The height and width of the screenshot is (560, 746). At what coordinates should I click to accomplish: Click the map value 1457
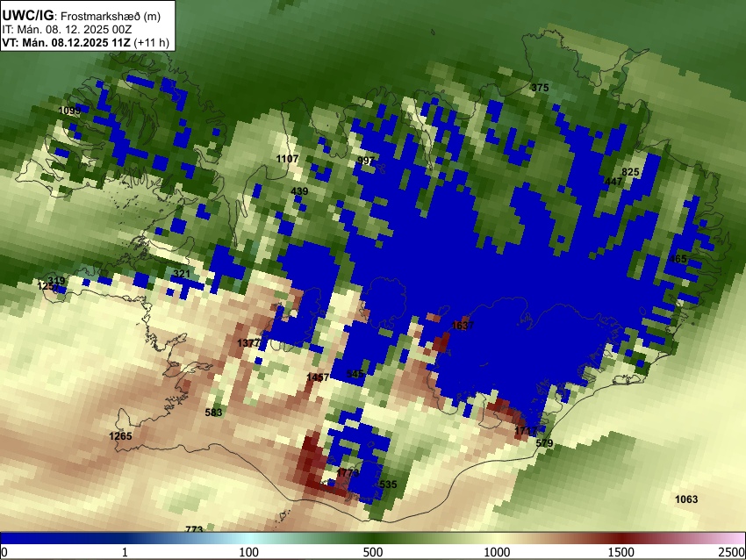[318, 377]
